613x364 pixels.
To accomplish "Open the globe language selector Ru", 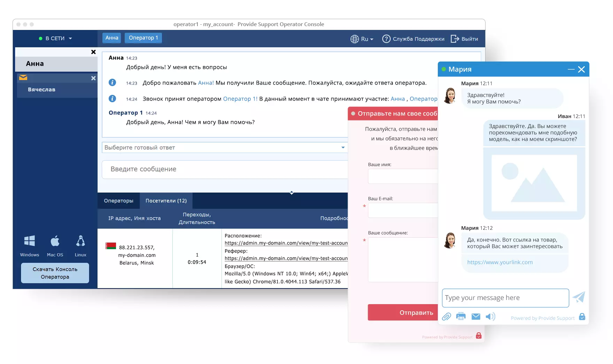I will [362, 39].
